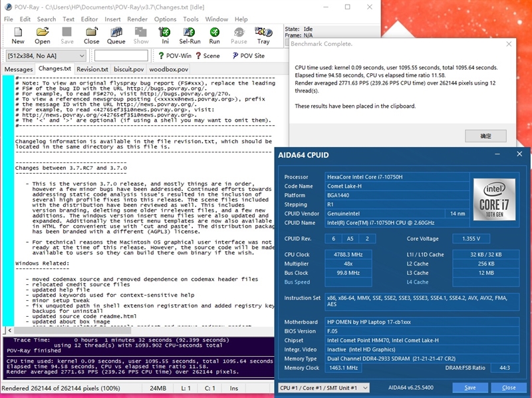Confirm the Benchmark Complete dialog with 确定

click(x=485, y=136)
